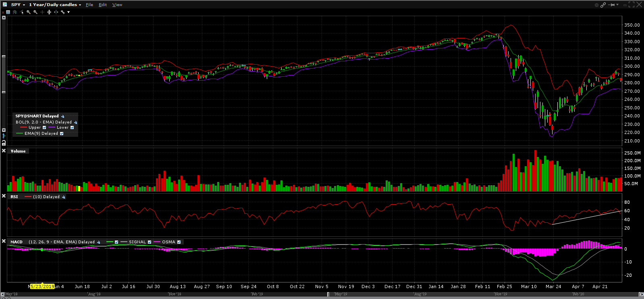Open chart configuration wrench in toolbar

[x=63, y=12]
